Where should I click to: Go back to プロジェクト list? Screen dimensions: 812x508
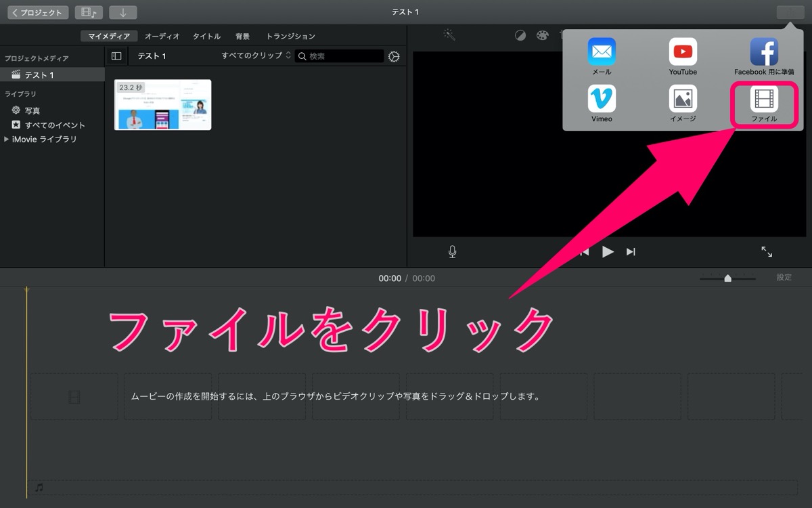coord(38,12)
